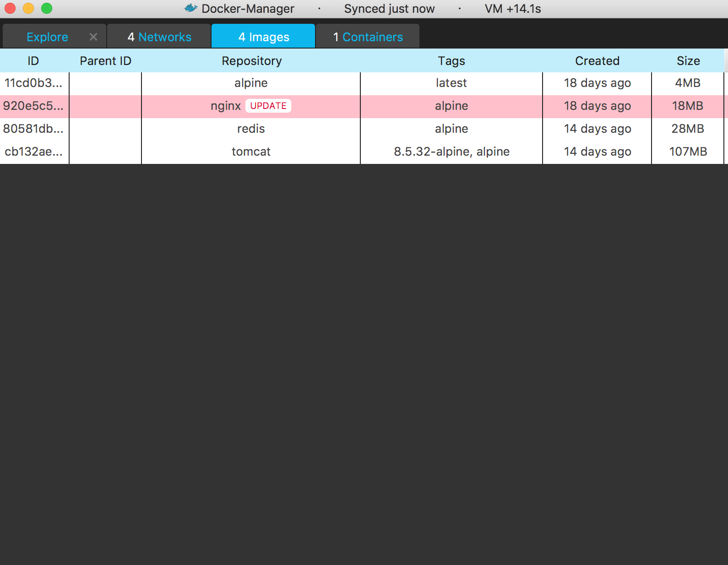
Task: Click the 4MB size cell
Action: [688, 83]
